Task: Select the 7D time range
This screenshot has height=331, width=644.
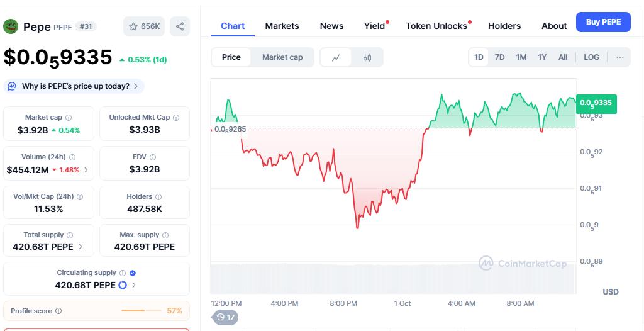Action: [x=499, y=57]
